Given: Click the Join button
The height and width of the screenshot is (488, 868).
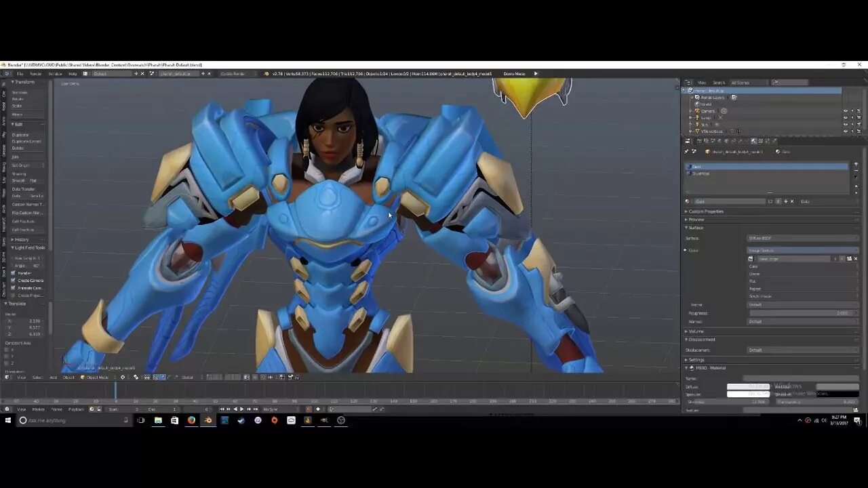Looking at the screenshot, I should click(x=28, y=157).
